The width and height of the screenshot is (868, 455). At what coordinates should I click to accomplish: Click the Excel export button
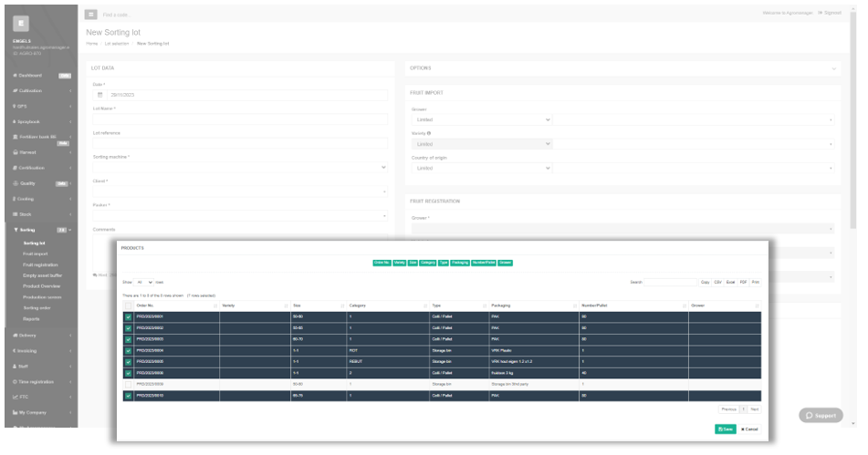pyautogui.click(x=731, y=282)
